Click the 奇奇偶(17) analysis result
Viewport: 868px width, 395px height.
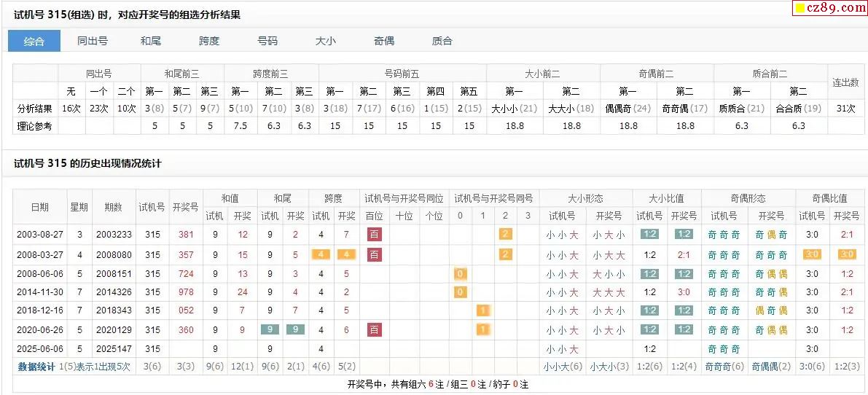pos(685,109)
